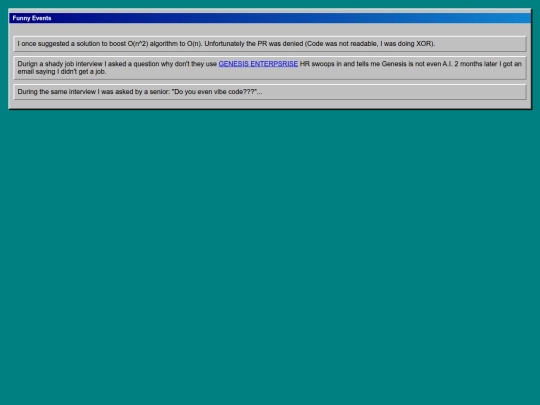Open the GENESIS ENTERPSRISE link
Image resolution: width=540 pixels, height=405 pixels.
(x=258, y=64)
